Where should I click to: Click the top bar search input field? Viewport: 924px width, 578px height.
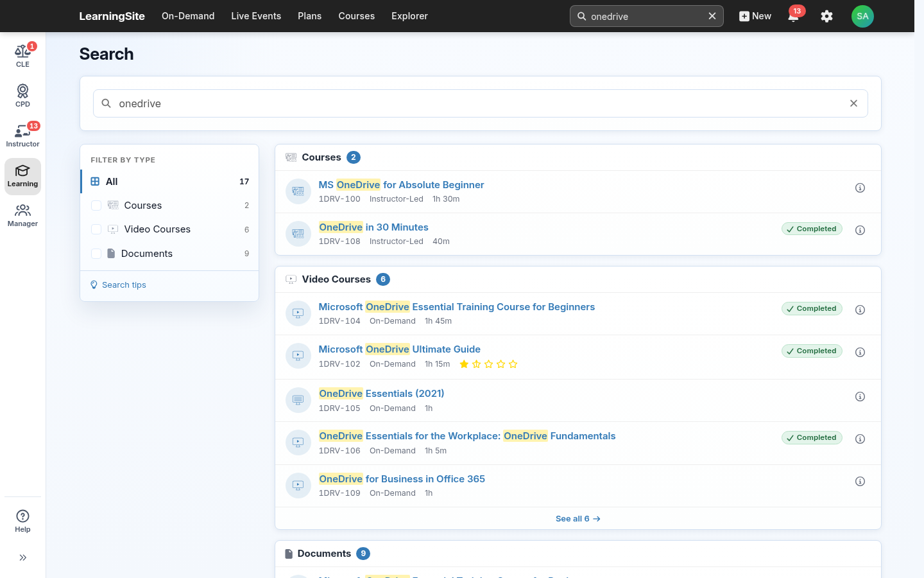[646, 16]
